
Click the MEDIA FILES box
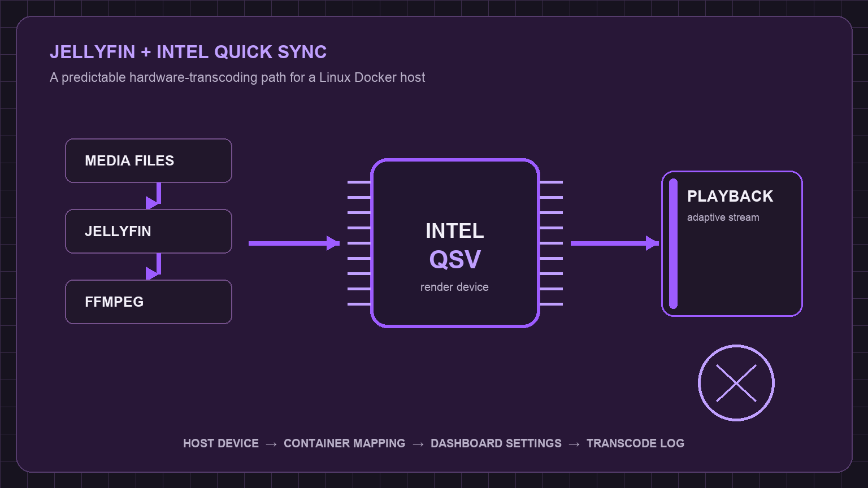coord(149,161)
